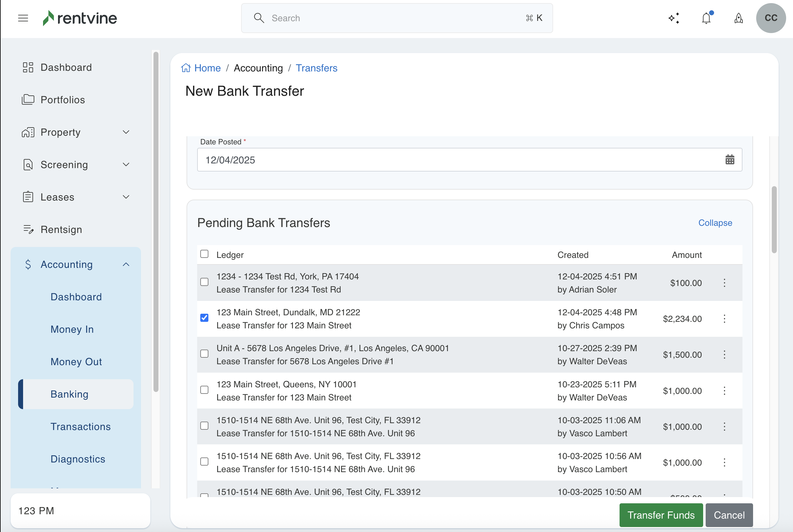Click the home icon in breadcrumb
This screenshot has height=532, width=793.
tap(186, 68)
